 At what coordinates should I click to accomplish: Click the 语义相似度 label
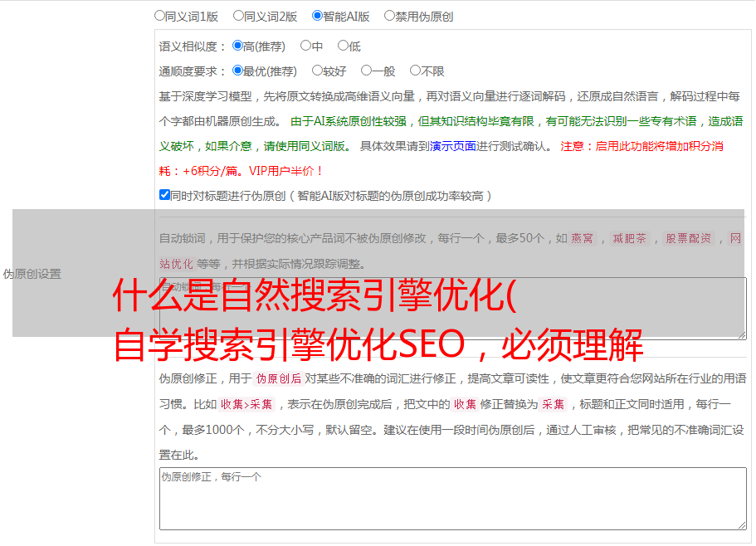(193, 46)
